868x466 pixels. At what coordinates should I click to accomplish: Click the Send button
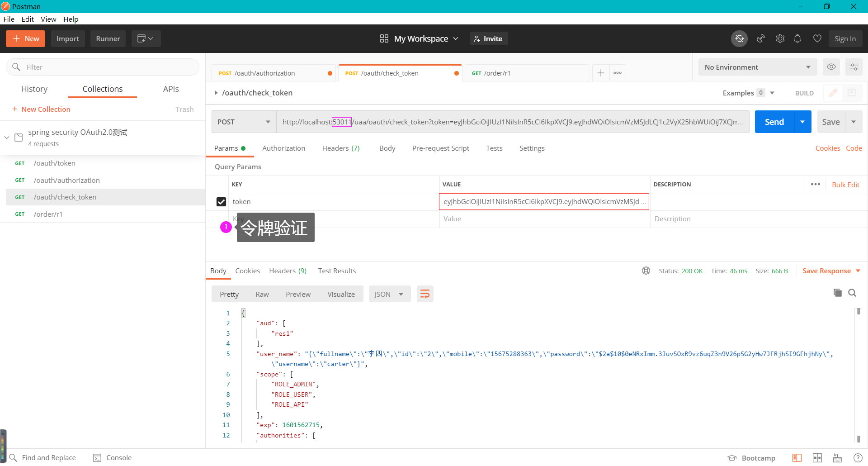(774, 122)
